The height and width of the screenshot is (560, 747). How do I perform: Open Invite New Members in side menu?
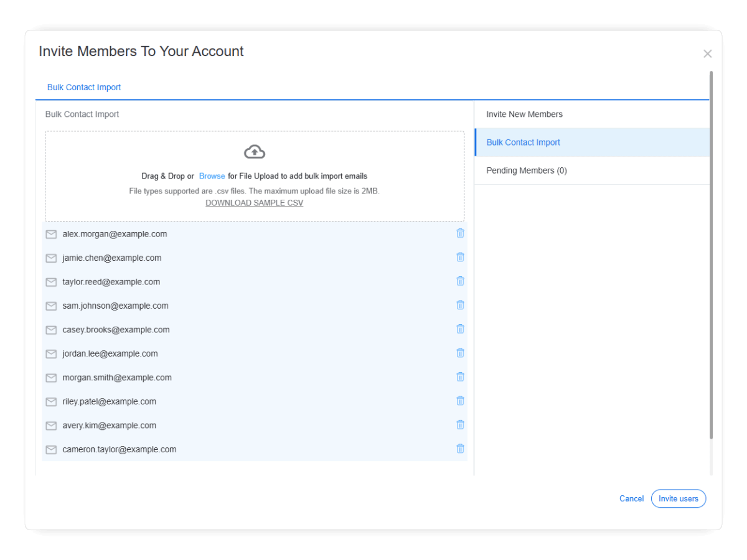pyautogui.click(x=592, y=114)
